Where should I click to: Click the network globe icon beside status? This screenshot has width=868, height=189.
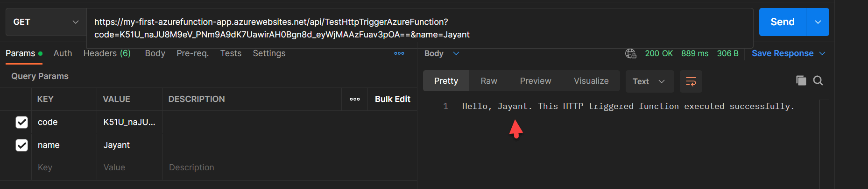click(x=630, y=53)
